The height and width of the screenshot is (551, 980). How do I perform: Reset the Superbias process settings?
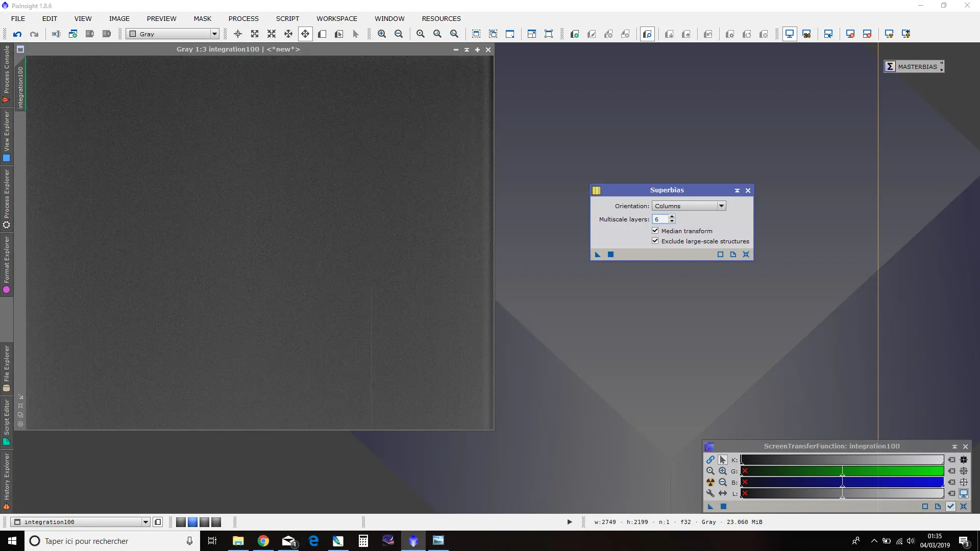(x=746, y=255)
